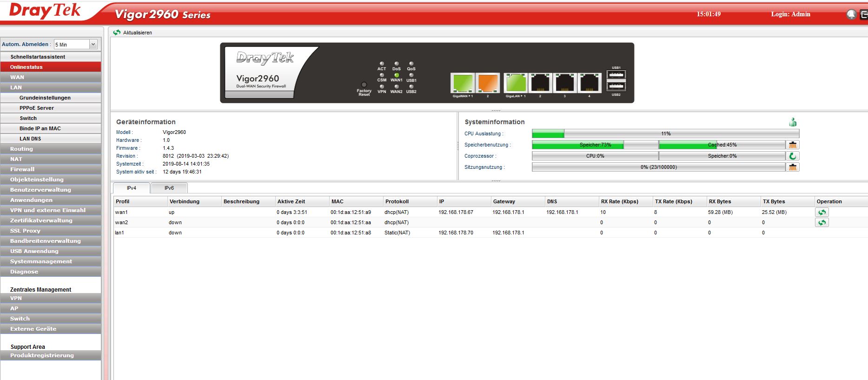The width and height of the screenshot is (868, 380).
Task: Click the green GigaLAN 1 port
Action: [516, 83]
